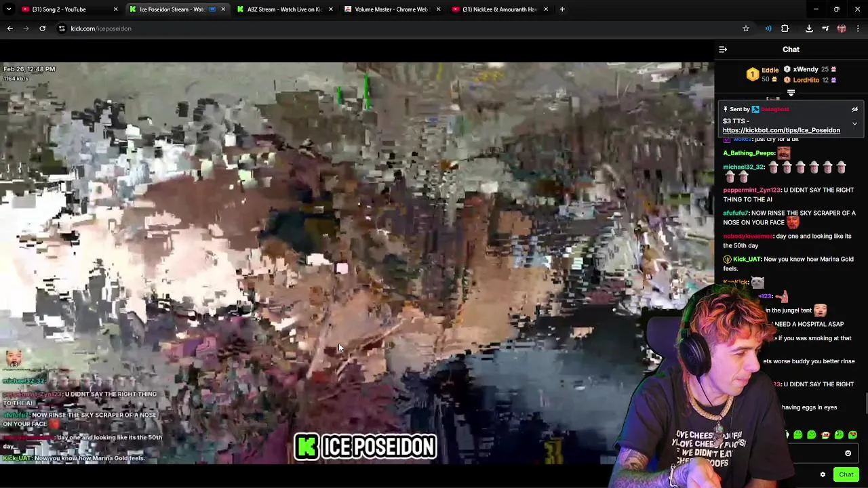Expand the gift leaderboard arrow
Image resolution: width=868 pixels, height=488 pixels.
(791, 93)
